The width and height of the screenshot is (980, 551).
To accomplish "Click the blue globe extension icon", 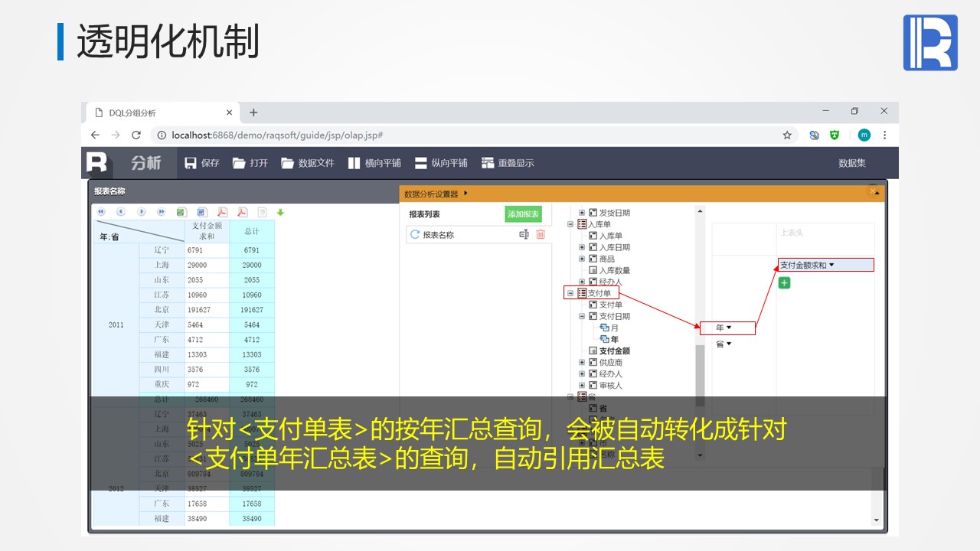I will [x=814, y=135].
